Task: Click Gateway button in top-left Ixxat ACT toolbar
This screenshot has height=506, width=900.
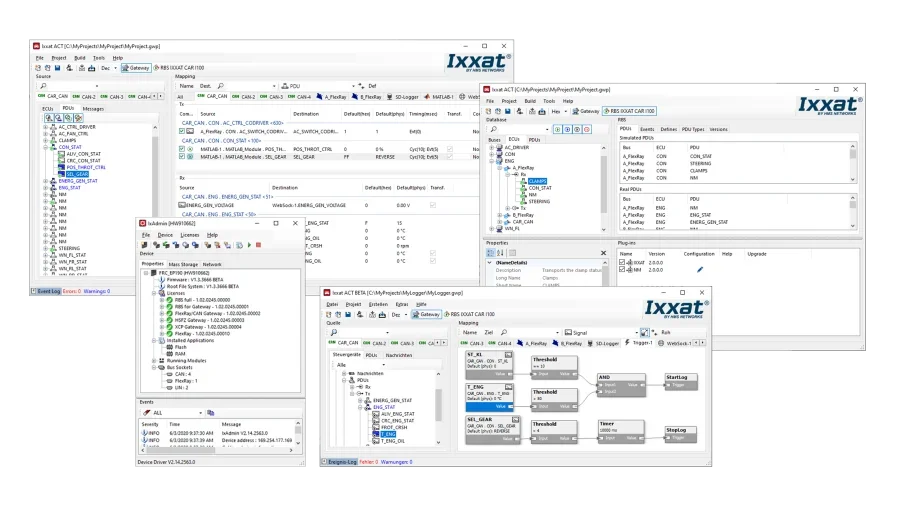Action: [135, 68]
